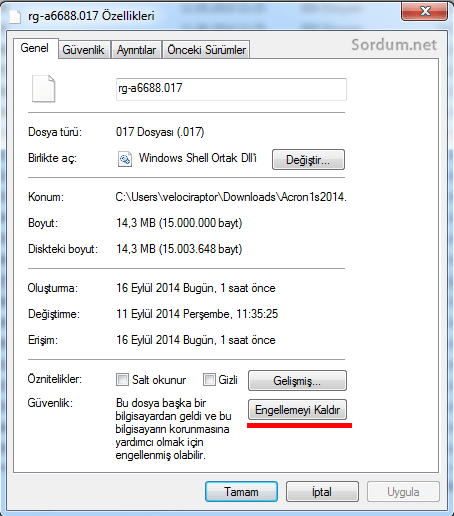Image resolution: width=454 pixels, height=516 pixels.
Task: Enable the Salt okunur checkbox
Action: pos(122,380)
